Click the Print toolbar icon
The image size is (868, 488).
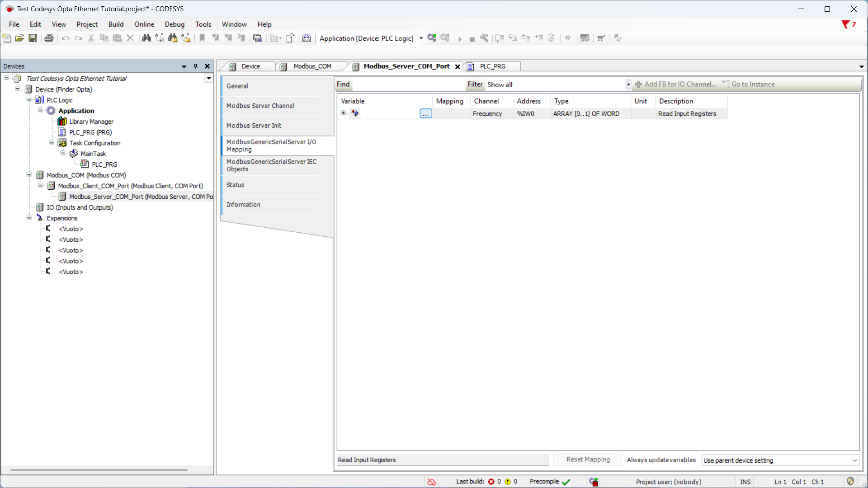point(49,38)
